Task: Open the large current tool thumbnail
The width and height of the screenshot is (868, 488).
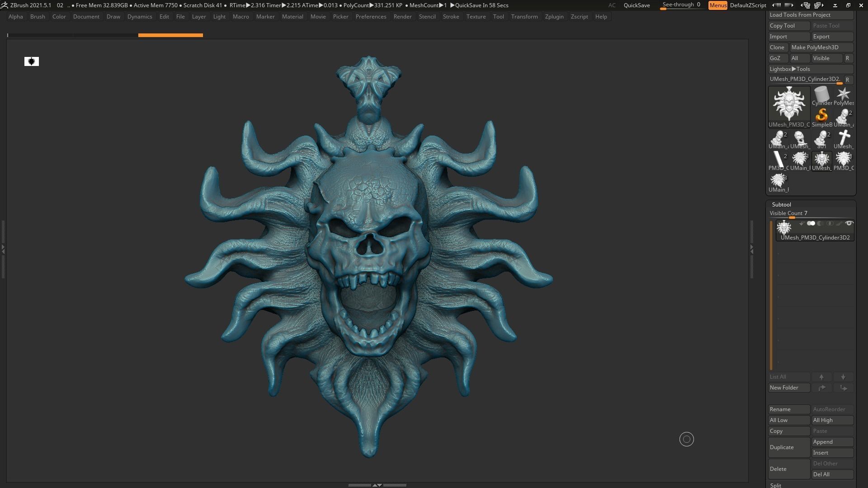Action: pyautogui.click(x=789, y=107)
